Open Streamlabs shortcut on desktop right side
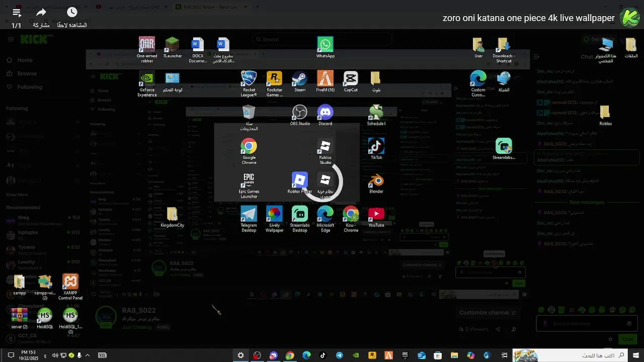 (504, 149)
